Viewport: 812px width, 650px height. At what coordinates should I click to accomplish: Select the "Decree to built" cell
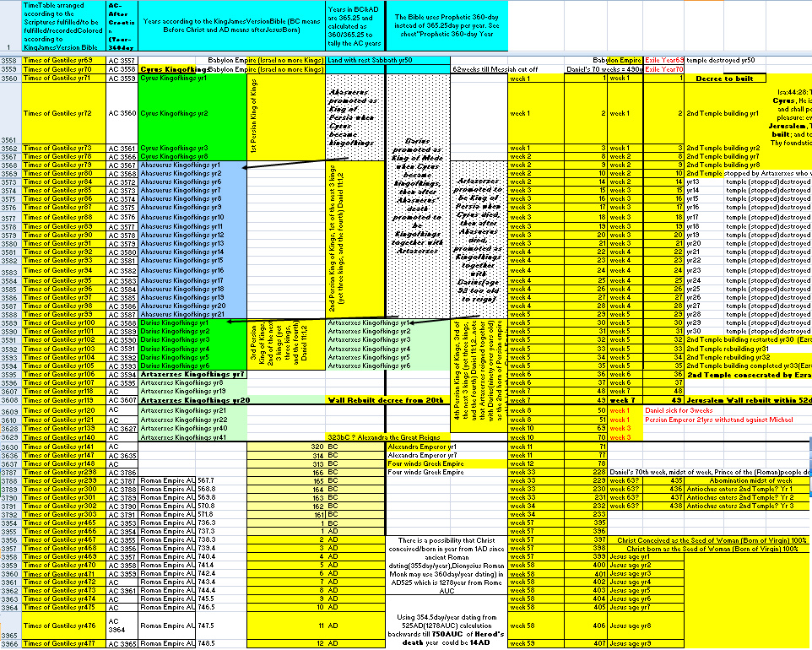coord(726,79)
